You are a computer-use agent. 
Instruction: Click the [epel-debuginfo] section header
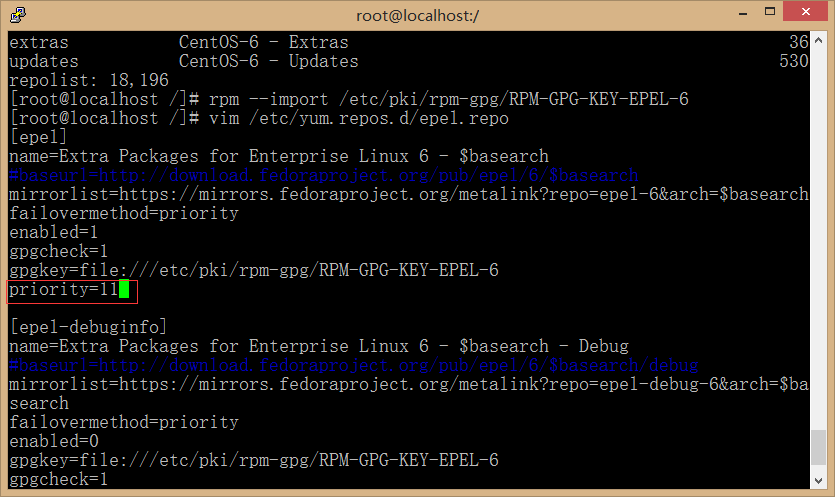(88, 327)
